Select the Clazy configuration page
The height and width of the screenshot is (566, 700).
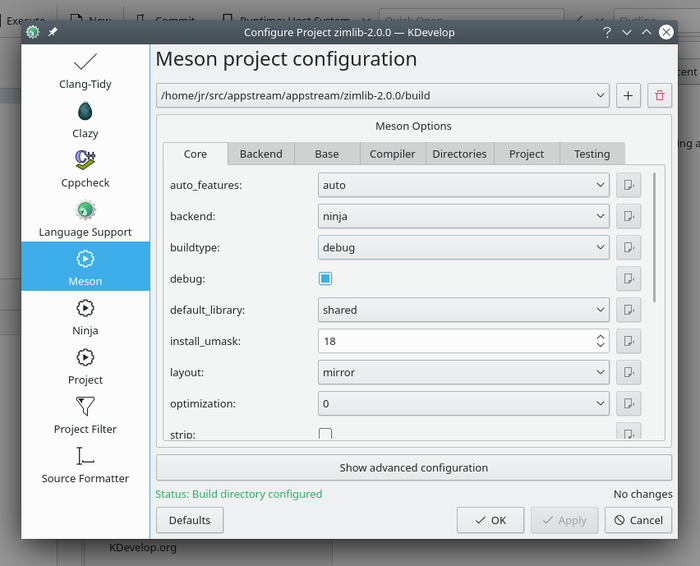click(85, 120)
